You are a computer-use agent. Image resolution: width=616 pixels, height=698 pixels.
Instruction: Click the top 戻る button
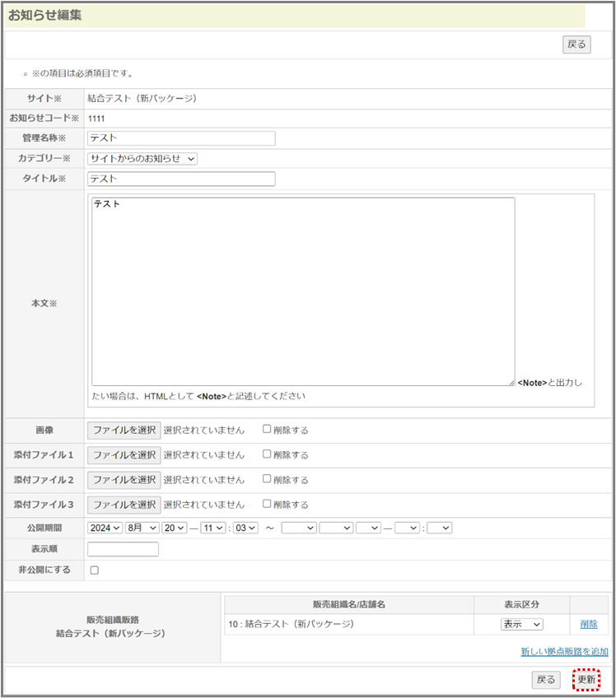coord(576,44)
